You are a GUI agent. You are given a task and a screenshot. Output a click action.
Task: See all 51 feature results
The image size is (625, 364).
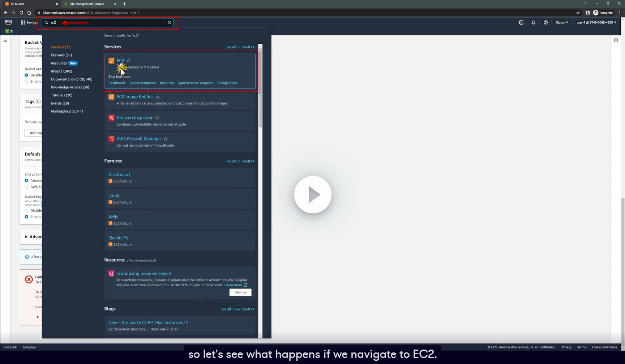tap(240, 161)
